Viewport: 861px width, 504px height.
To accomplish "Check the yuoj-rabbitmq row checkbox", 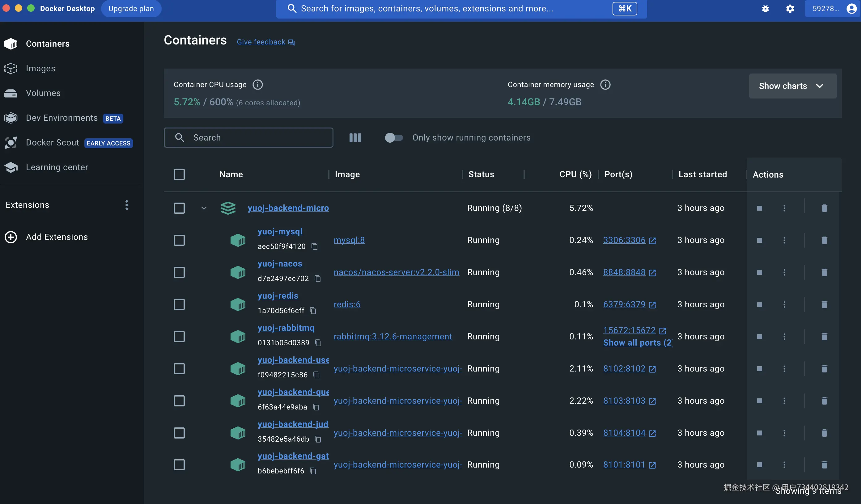I will [179, 337].
